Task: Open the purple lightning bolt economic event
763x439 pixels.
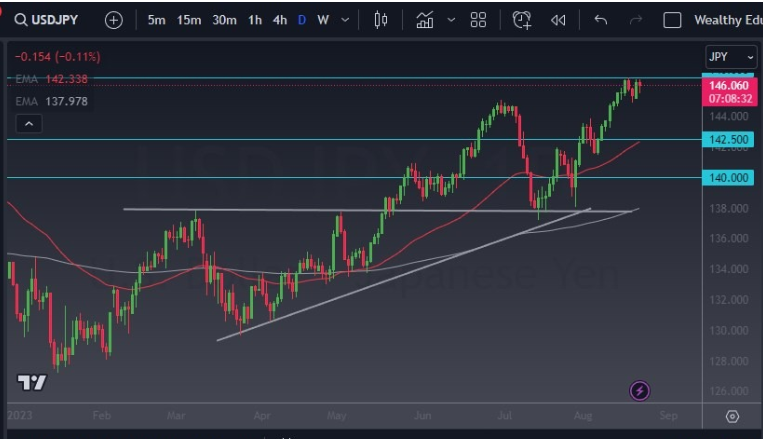Action: click(x=639, y=391)
